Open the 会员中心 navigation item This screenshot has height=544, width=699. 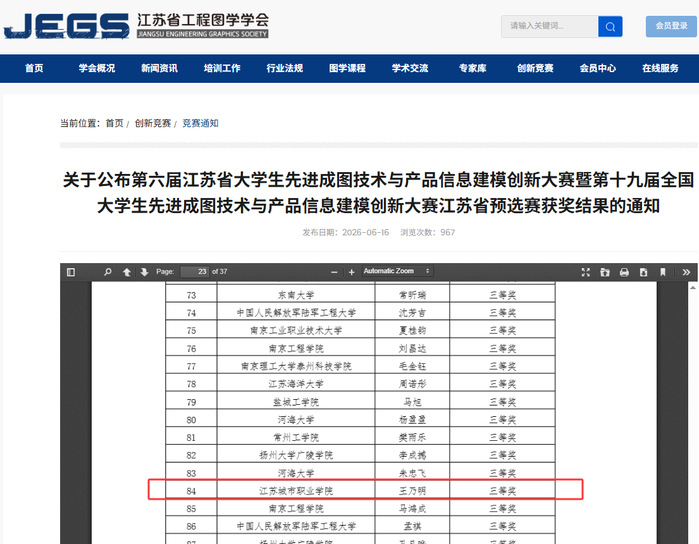(598, 68)
